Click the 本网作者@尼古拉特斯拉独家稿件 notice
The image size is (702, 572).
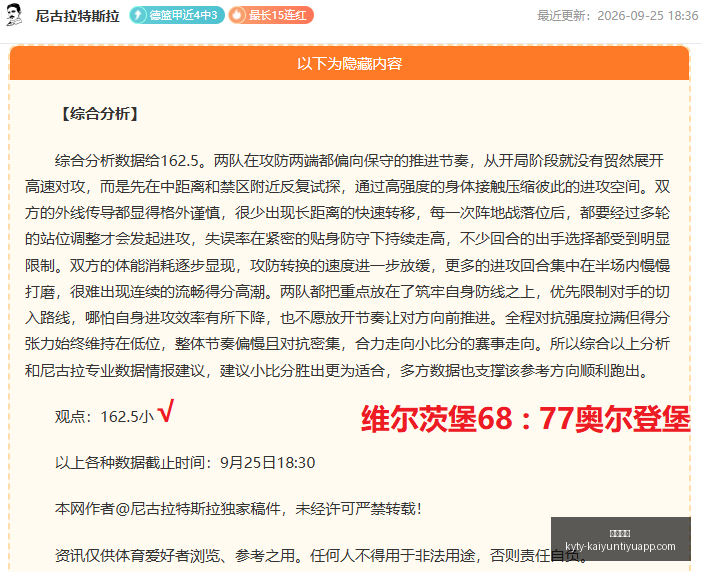click(238, 509)
